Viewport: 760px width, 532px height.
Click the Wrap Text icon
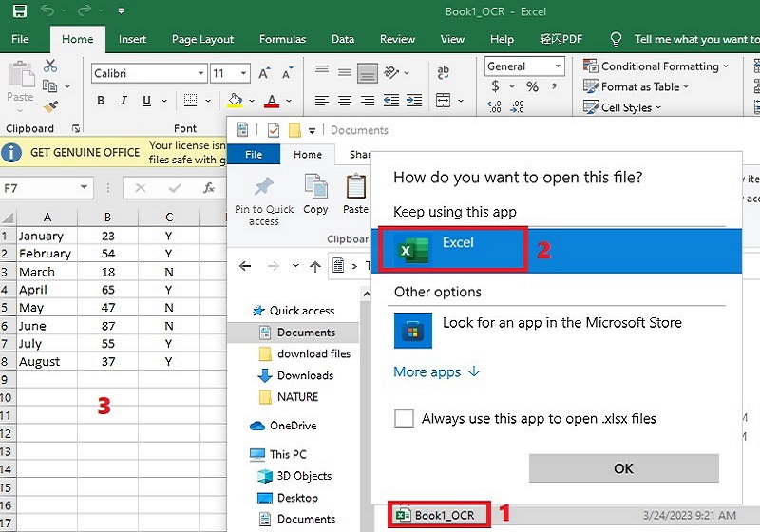tap(443, 73)
